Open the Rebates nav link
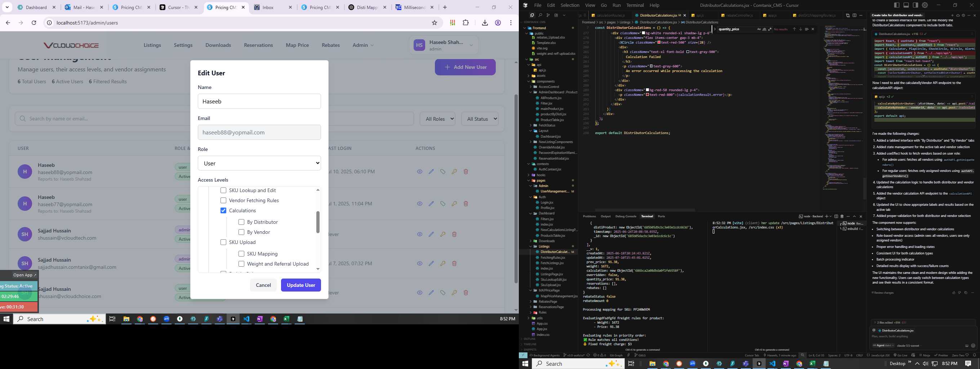 pos(331,45)
